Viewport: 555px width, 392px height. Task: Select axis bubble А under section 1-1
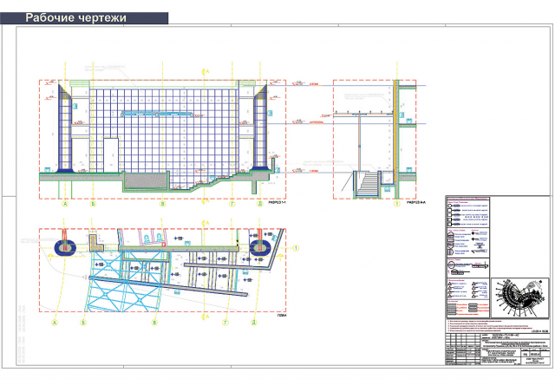[x=65, y=204]
